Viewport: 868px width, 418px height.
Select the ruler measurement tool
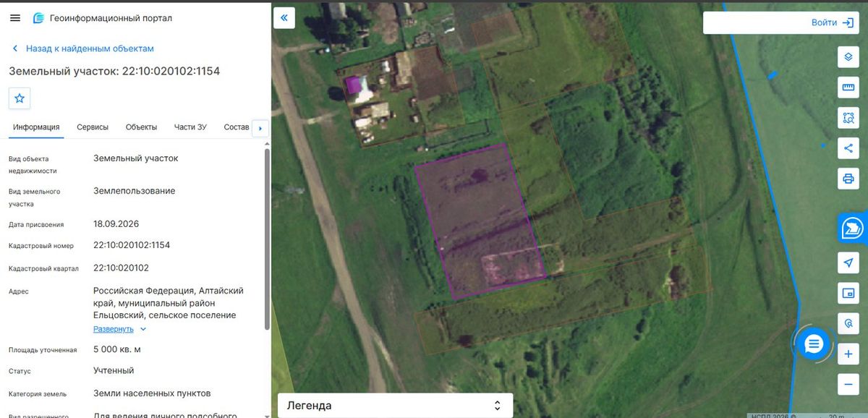click(848, 88)
